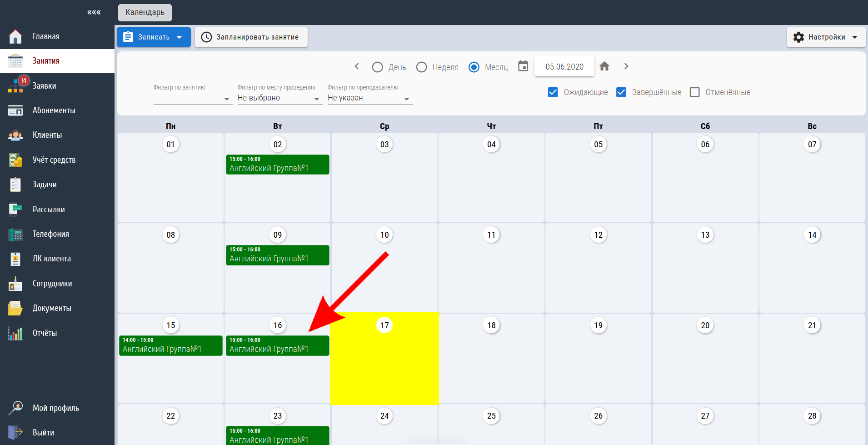Open the 14:00 - 15:00 lesson on the 15th
The height and width of the screenshot is (445, 868).
point(171,345)
